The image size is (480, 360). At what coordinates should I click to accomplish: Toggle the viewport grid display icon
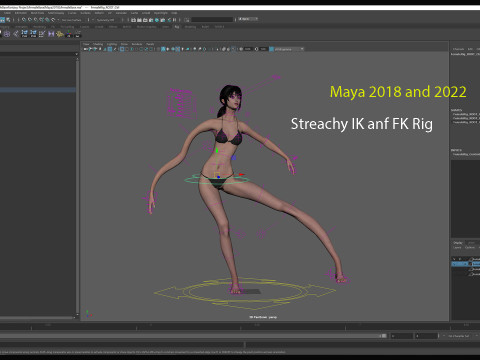tap(122, 49)
